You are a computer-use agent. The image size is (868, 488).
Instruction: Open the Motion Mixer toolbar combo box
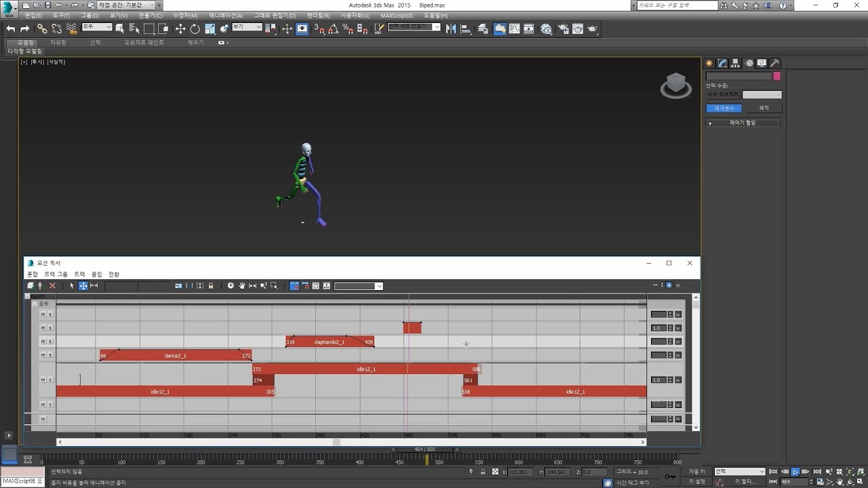(x=359, y=286)
